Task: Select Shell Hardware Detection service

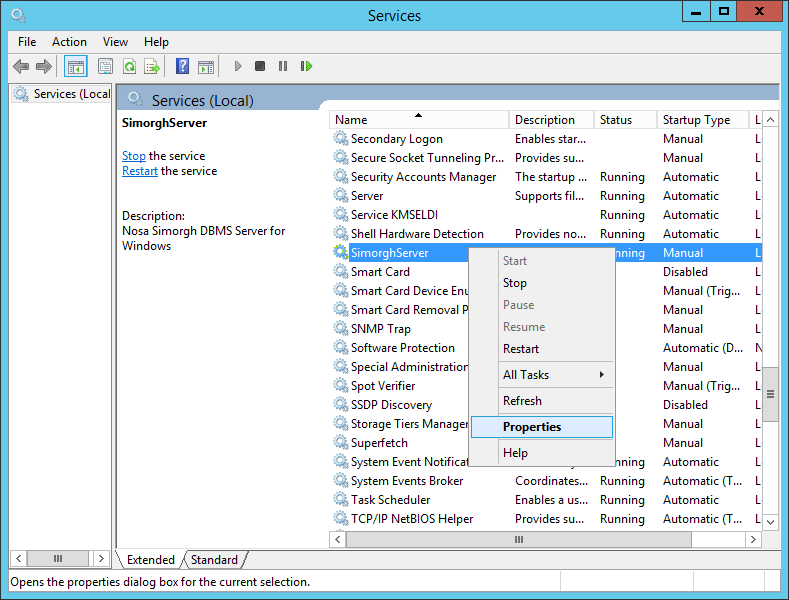Action: [x=546, y=234]
